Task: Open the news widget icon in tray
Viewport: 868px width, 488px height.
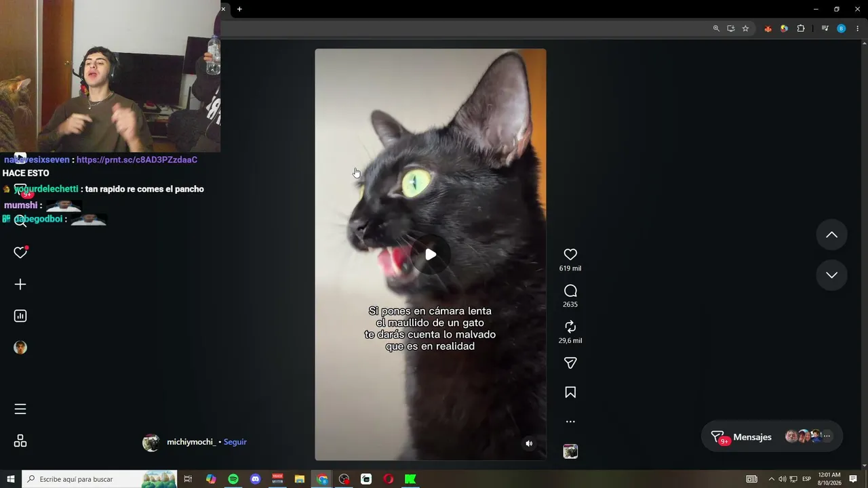Action: 752,479
